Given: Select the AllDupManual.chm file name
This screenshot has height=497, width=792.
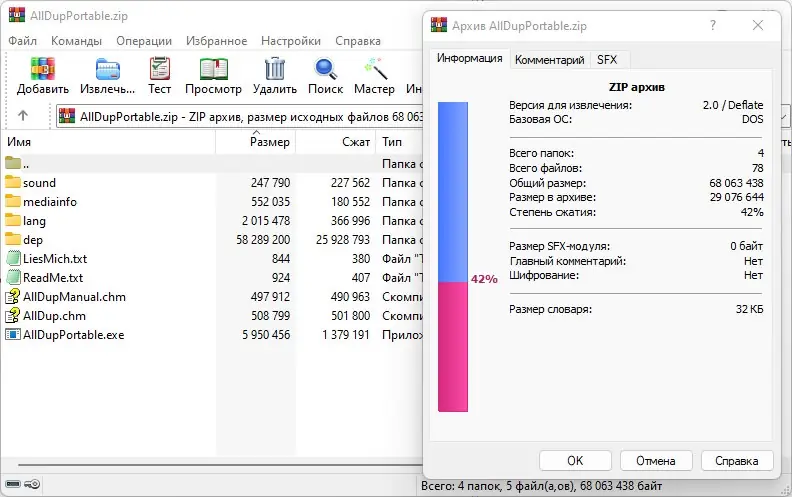Looking at the screenshot, I should pos(74,297).
